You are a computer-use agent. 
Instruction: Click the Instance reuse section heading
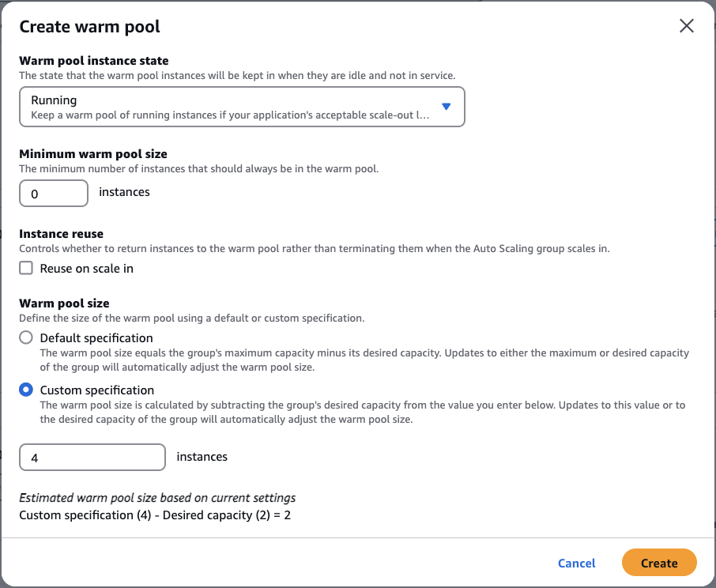point(61,233)
